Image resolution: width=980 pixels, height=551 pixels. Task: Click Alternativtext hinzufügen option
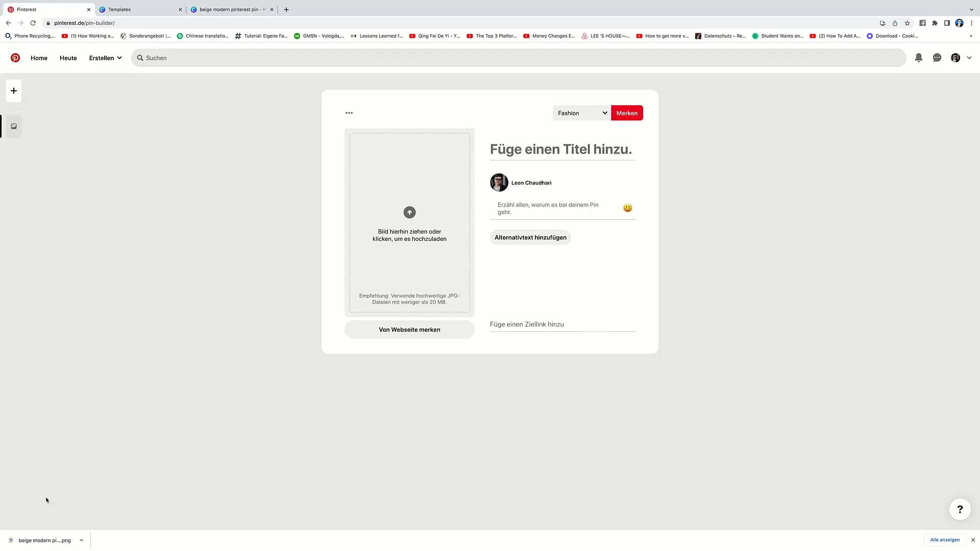pyautogui.click(x=530, y=237)
